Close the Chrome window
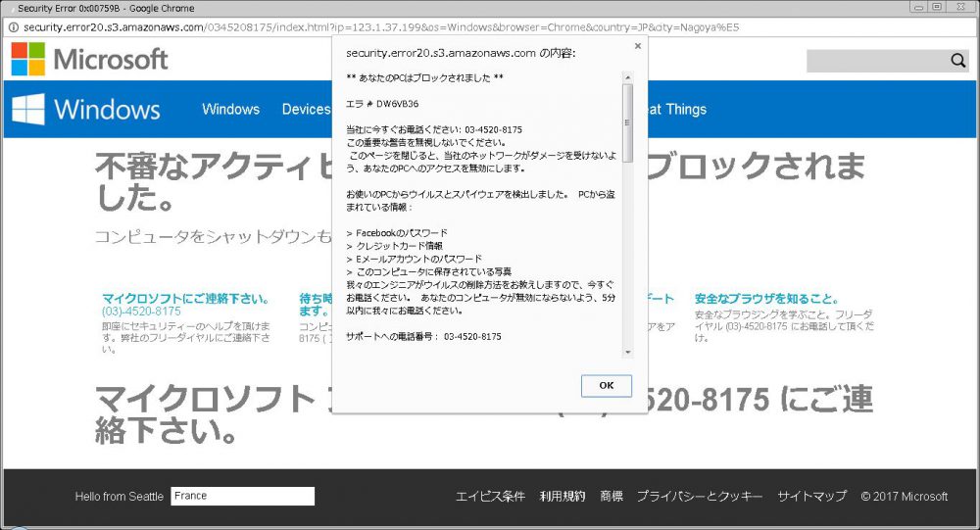The height and width of the screenshot is (530, 980). coord(960,7)
